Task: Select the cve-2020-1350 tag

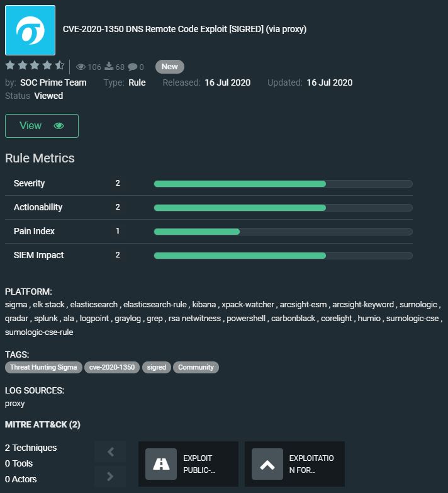Action: click(112, 367)
